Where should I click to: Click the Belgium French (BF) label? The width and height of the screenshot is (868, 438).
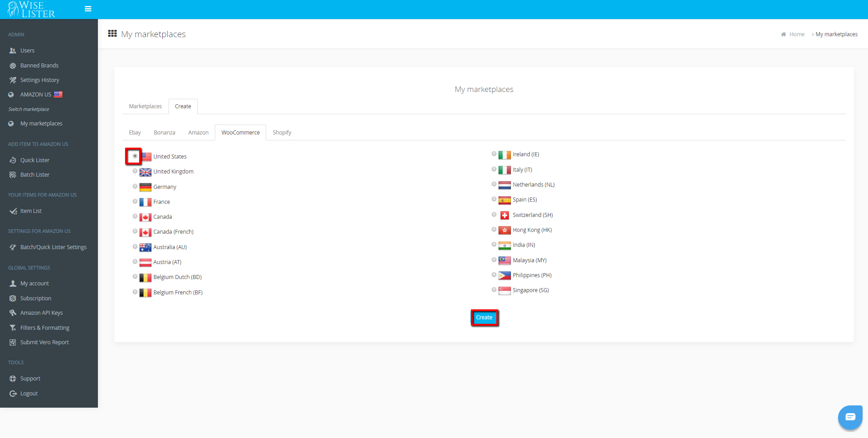click(178, 293)
